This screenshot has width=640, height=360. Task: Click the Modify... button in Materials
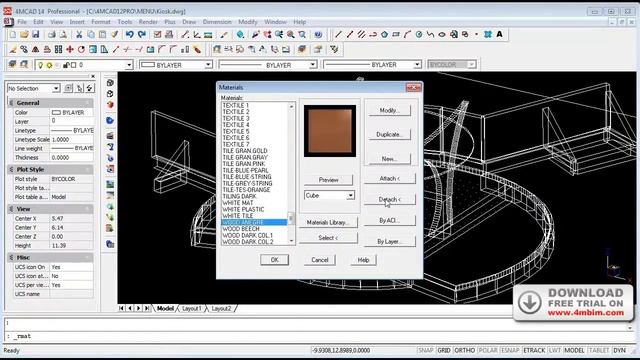tap(390, 111)
